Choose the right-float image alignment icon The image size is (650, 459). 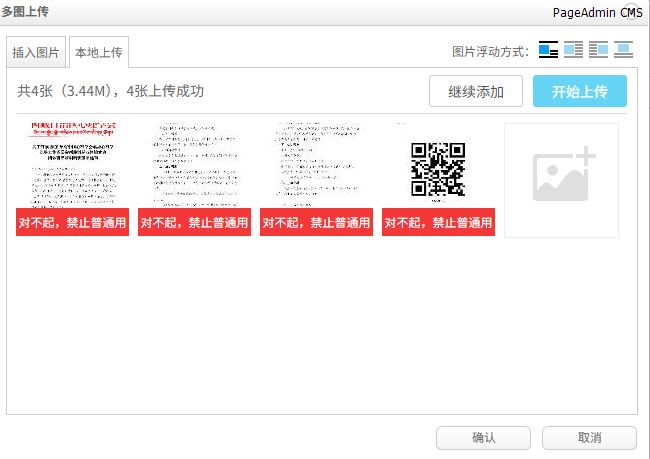tap(599, 50)
